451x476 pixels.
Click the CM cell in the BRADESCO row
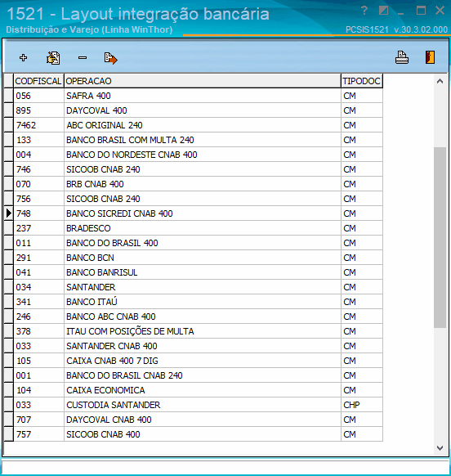pos(362,228)
